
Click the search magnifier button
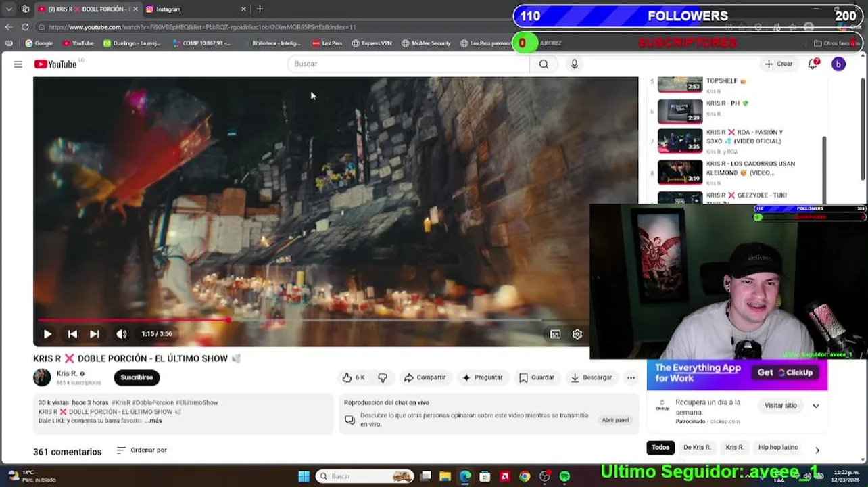(544, 64)
